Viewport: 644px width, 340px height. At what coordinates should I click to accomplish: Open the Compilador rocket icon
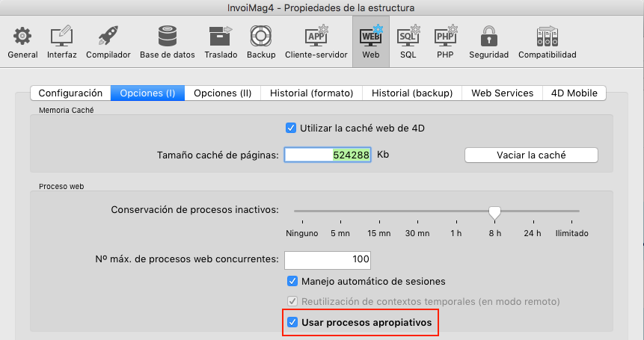108,36
